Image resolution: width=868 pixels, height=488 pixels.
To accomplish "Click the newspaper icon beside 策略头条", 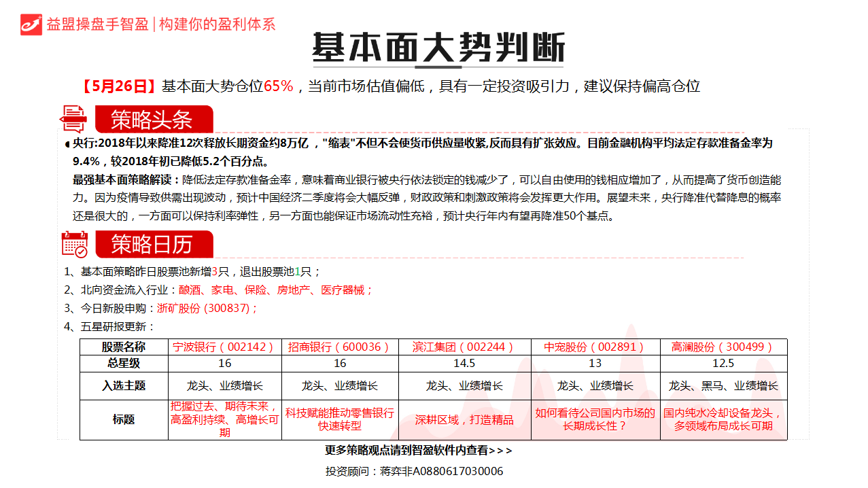I will point(73,119).
